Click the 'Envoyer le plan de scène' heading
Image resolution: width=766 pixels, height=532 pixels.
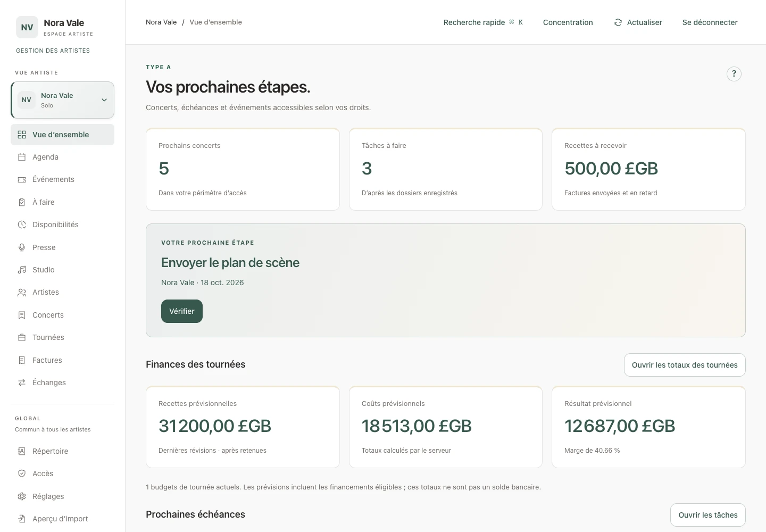click(230, 263)
